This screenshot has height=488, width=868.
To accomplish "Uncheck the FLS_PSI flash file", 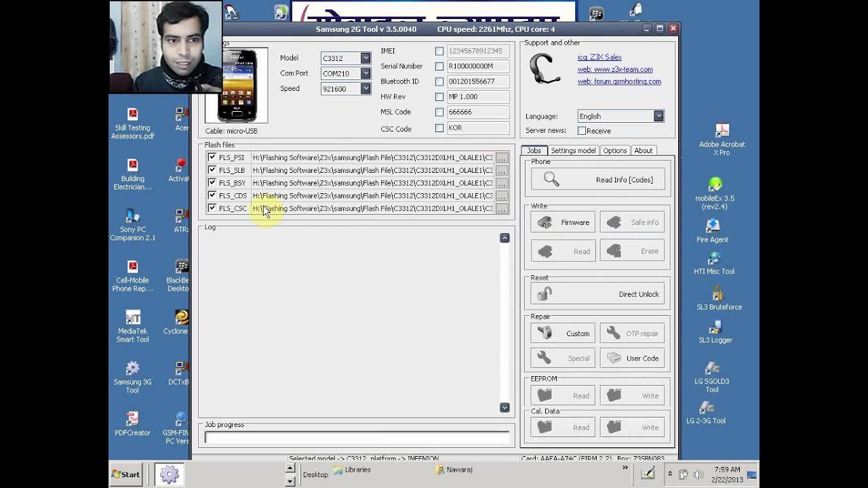I will click(212, 157).
